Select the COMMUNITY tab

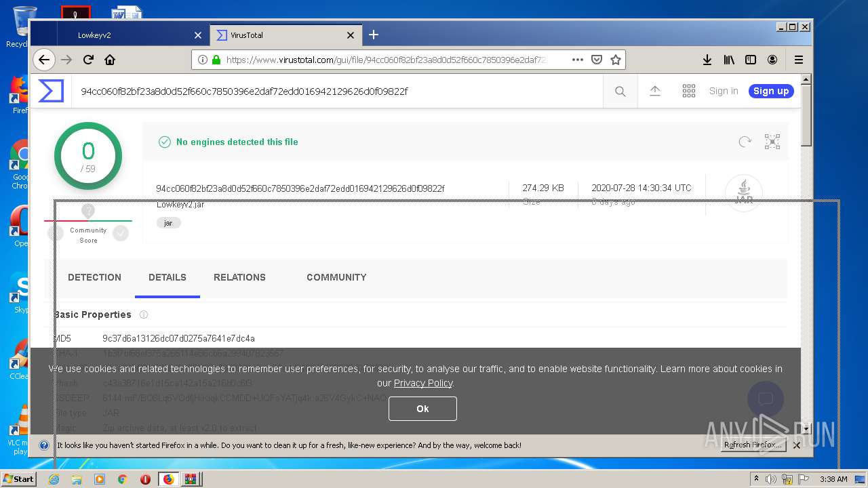[x=336, y=277]
